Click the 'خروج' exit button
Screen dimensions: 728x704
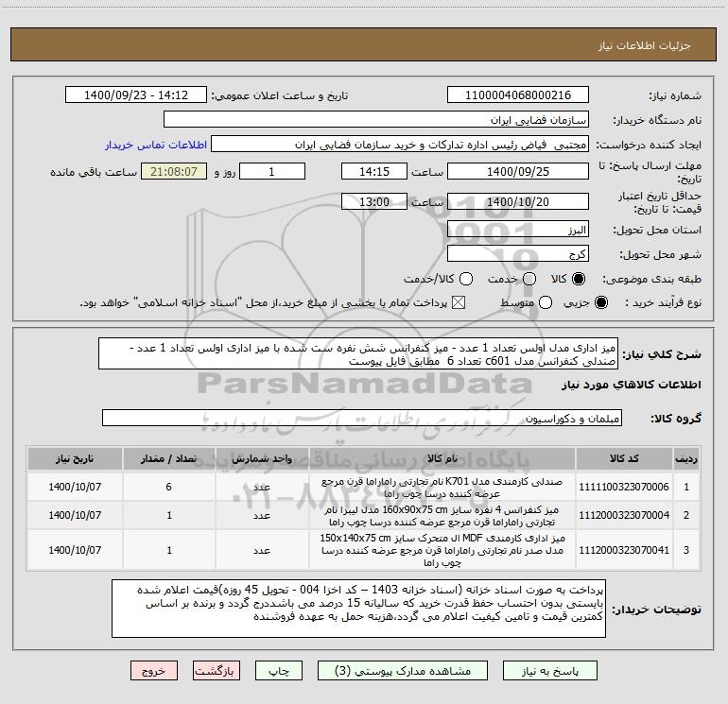coord(154,671)
